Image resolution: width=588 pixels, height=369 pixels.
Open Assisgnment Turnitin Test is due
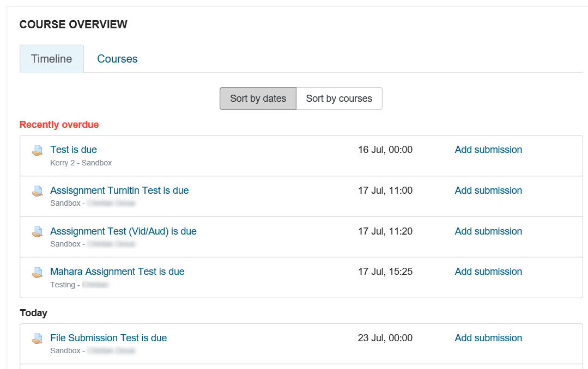click(x=119, y=190)
